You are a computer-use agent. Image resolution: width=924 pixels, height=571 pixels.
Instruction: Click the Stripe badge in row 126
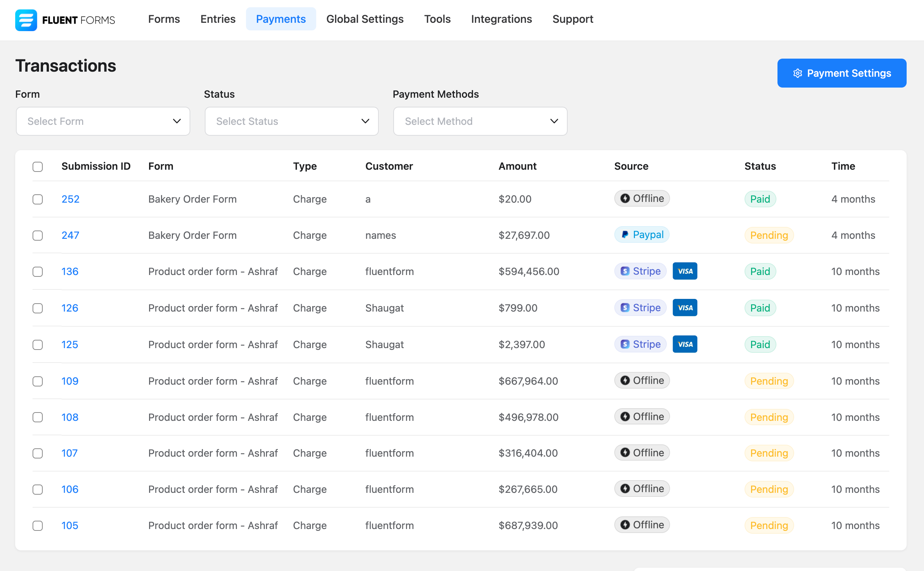pyautogui.click(x=640, y=308)
